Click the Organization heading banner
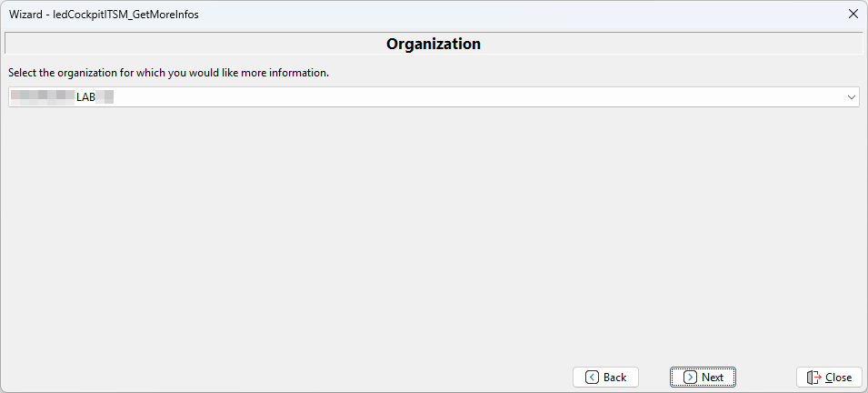Screen dimensions: 868x393 (434, 44)
